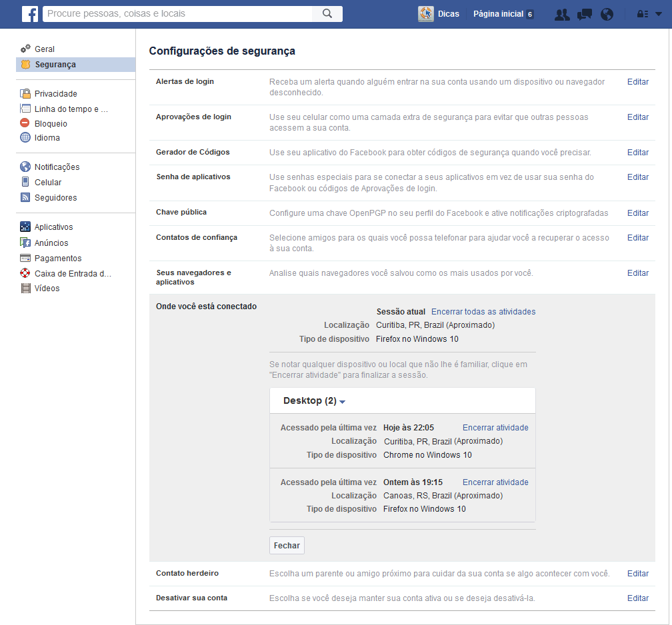The image size is (672, 625).
Task: Edit Desativar sua conta
Action: [638, 598]
